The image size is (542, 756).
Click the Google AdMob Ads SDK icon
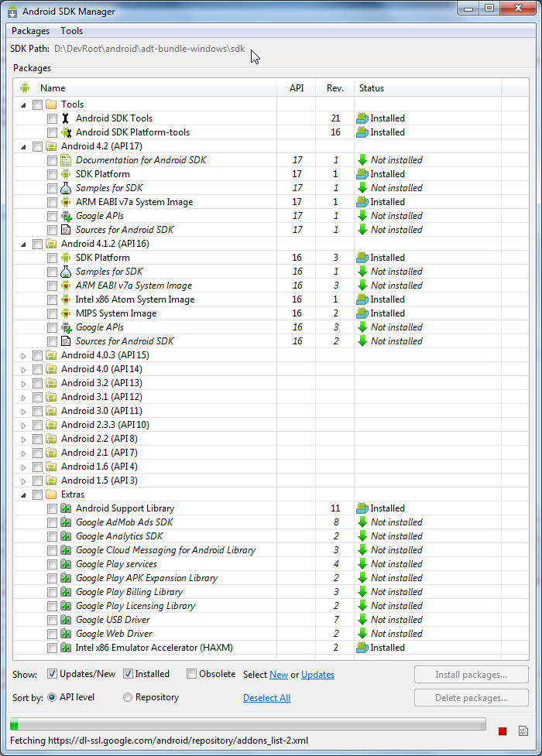[66, 522]
